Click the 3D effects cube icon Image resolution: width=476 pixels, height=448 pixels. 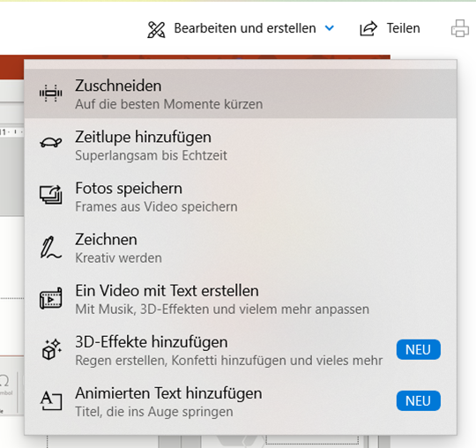coord(51,349)
